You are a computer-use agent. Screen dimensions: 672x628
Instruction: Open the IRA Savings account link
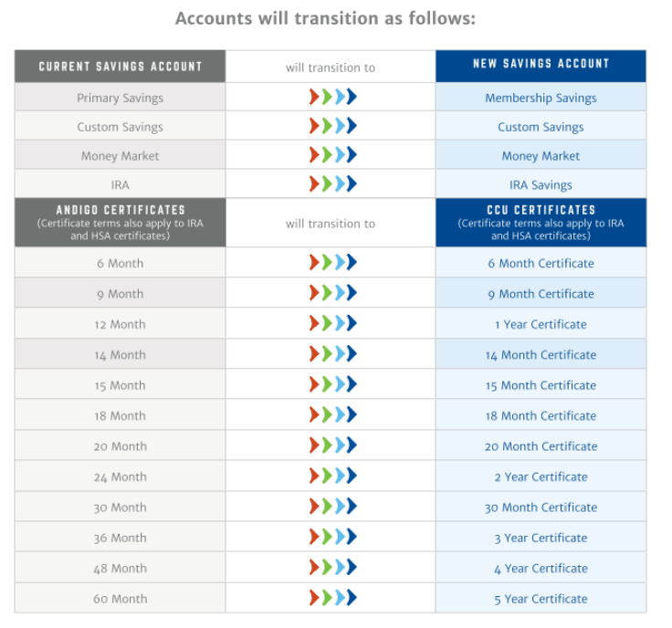pos(541,185)
